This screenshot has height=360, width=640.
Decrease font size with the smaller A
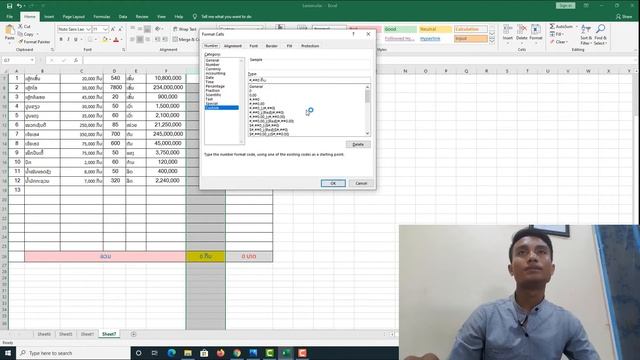click(120, 29)
